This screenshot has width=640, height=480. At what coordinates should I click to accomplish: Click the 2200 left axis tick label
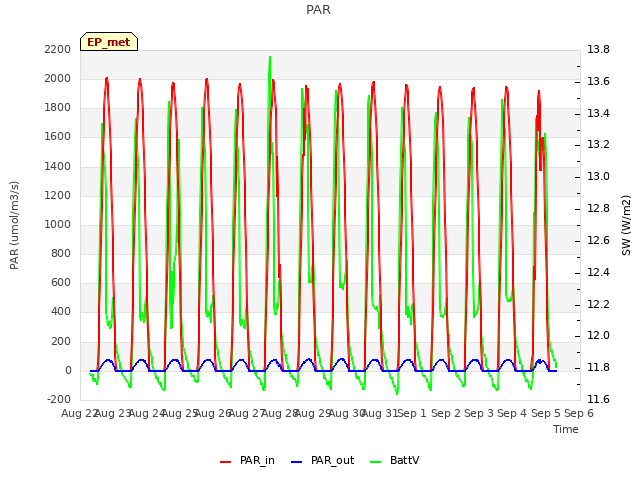tap(58, 49)
